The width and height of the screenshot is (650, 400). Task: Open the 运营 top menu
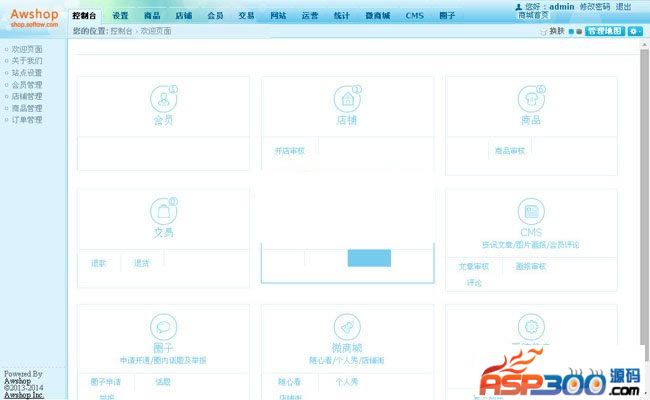[310, 16]
